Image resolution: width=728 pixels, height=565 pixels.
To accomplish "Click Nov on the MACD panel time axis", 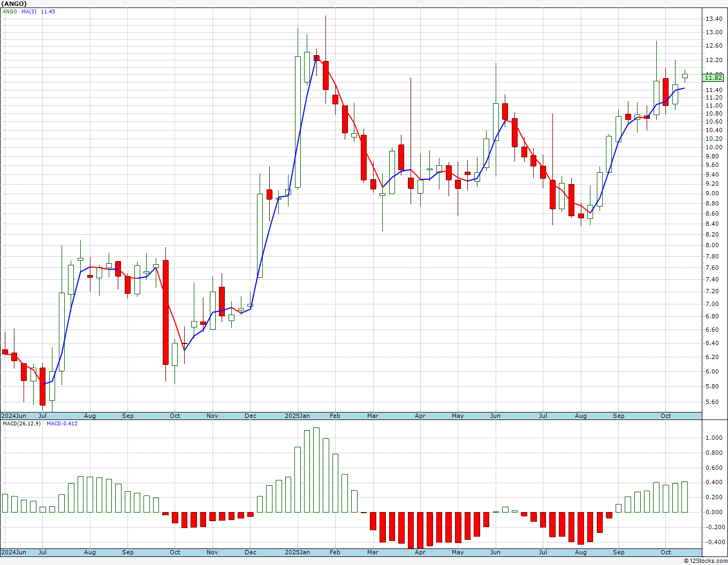I will (213, 552).
